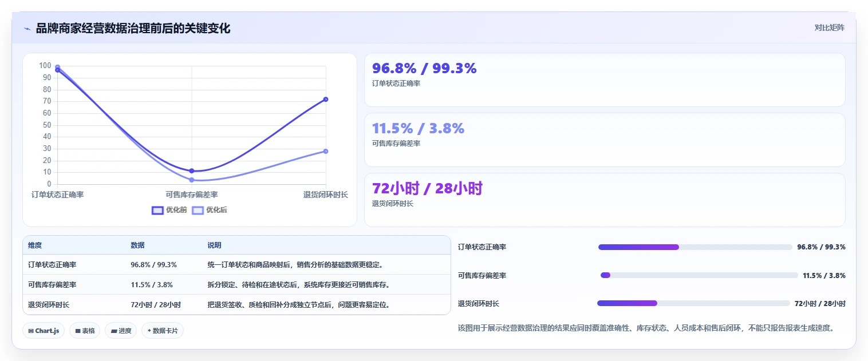Toggle the 优化后 legend series
Viewport: 868px width, 361px height.
pos(210,210)
